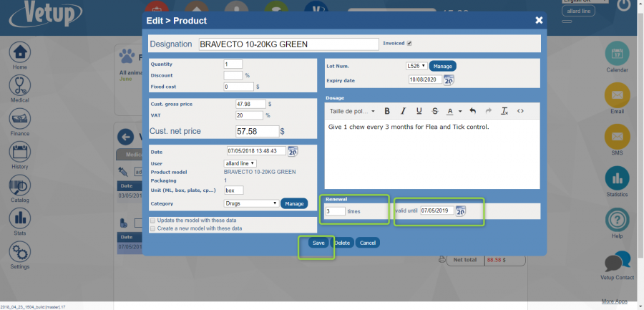Open calendar picker next to Expiry date
644x310 pixels.
pyautogui.click(x=449, y=80)
